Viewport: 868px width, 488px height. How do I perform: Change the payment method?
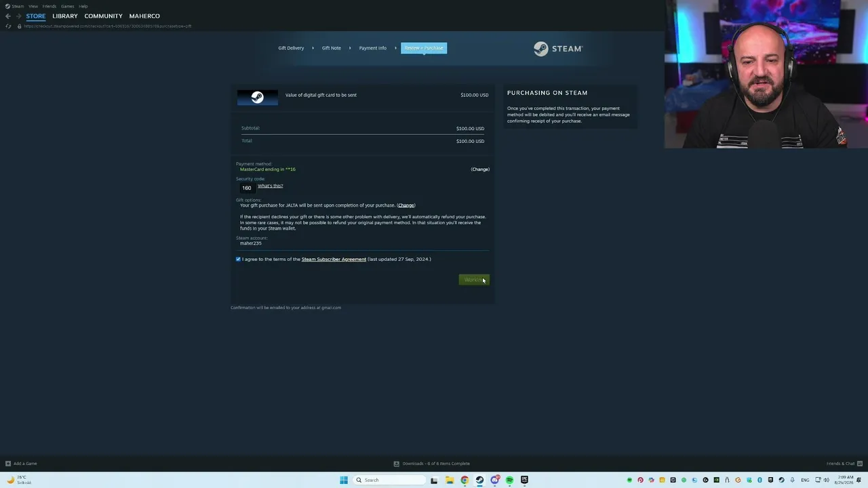pyautogui.click(x=480, y=169)
